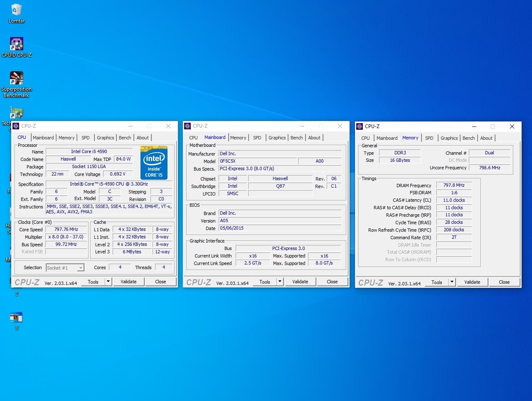This screenshot has height=401, width=532.
Task: Click Validate in the CPU window
Action: 128,282
